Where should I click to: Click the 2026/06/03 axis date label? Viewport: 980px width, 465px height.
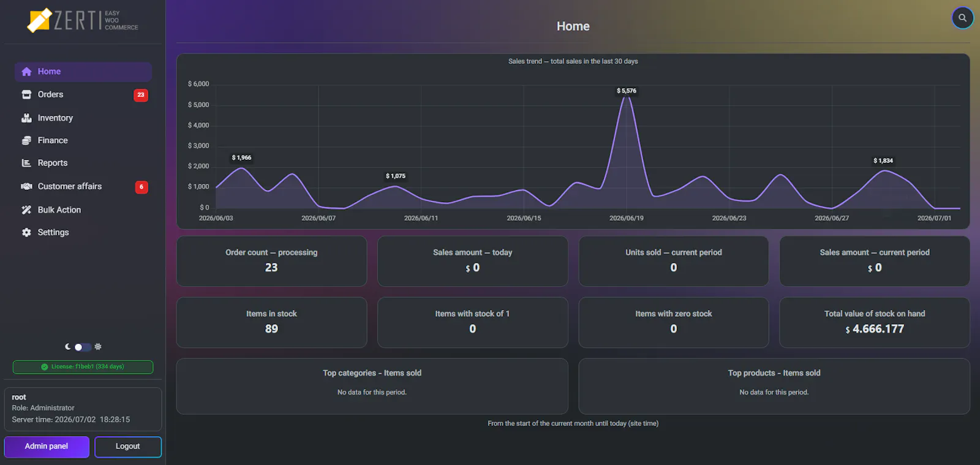pyautogui.click(x=216, y=218)
